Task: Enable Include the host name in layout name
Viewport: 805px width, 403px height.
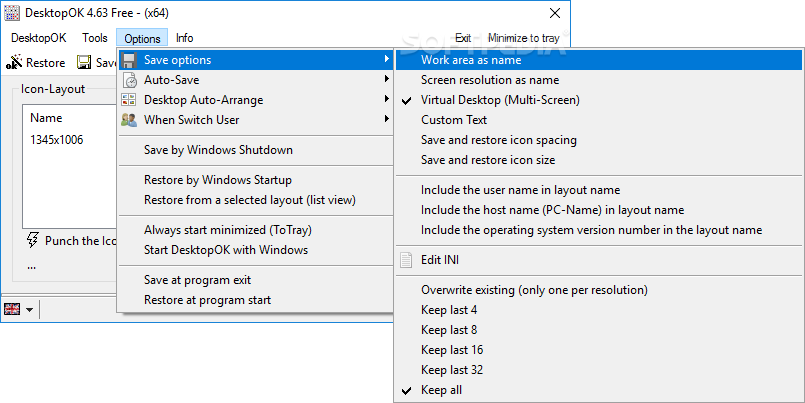Action: click(x=599, y=210)
